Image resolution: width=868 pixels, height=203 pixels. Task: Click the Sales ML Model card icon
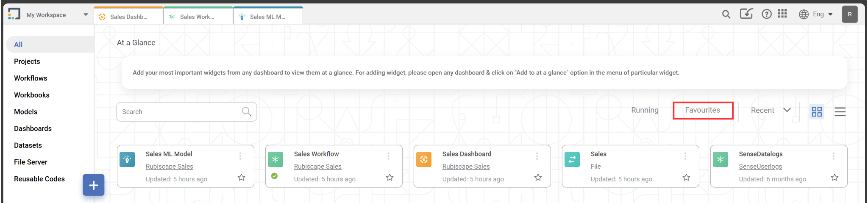coord(127,160)
